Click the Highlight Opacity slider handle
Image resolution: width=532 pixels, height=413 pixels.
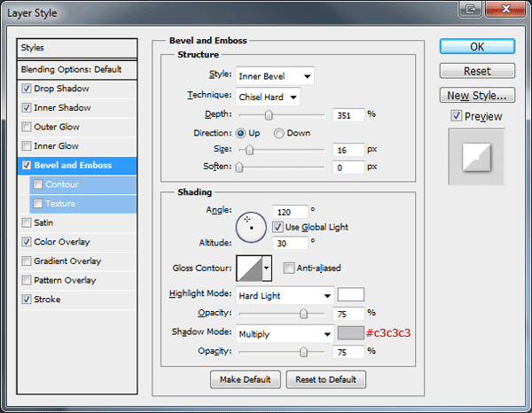[x=303, y=314]
